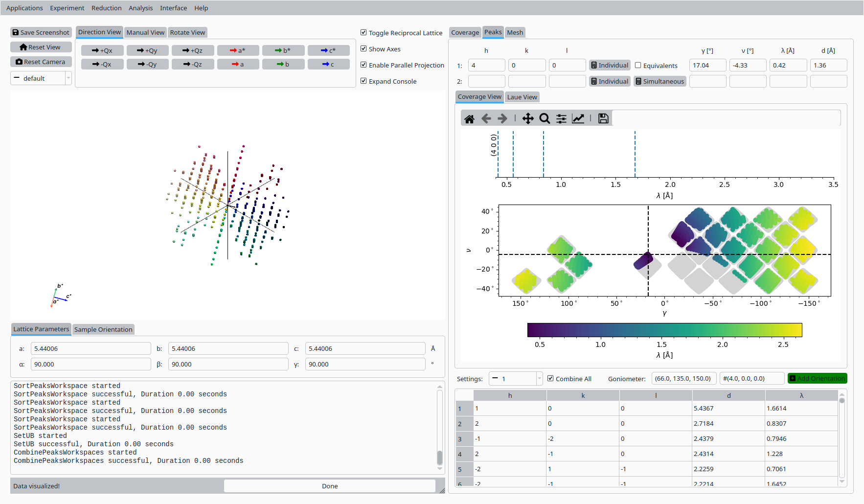Click the wavelength colorbar gradient
The width and height of the screenshot is (864, 504).
[x=664, y=330]
